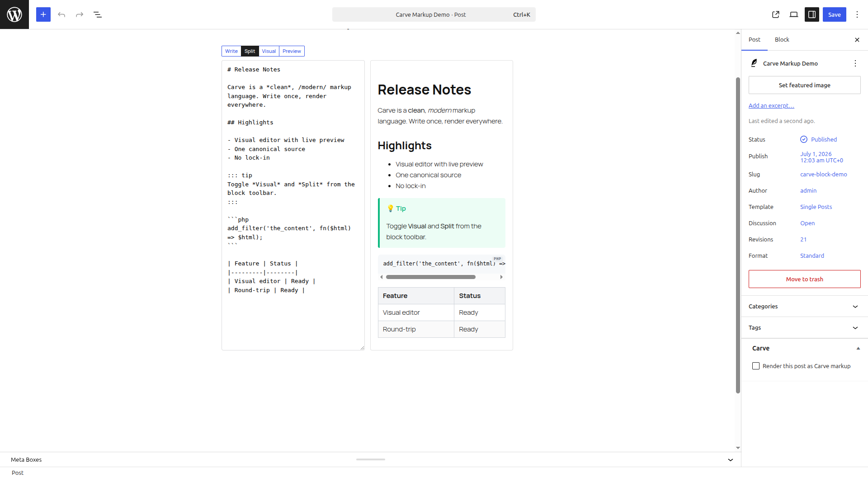Open command palette via Carve Markup Demo title
Viewport: 868px width, 478px height.
(434, 14)
